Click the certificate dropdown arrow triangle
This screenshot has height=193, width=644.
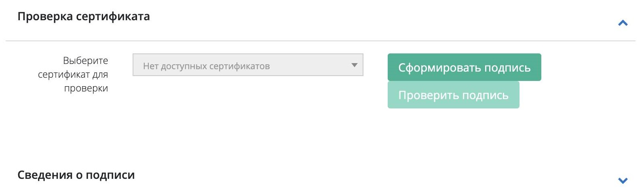(x=354, y=65)
